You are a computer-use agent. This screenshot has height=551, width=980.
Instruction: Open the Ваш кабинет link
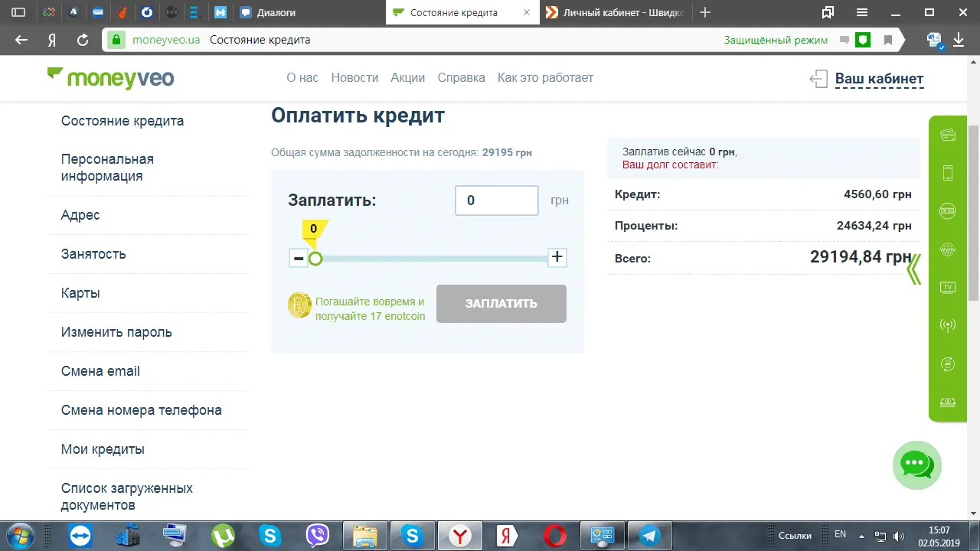[x=878, y=79]
